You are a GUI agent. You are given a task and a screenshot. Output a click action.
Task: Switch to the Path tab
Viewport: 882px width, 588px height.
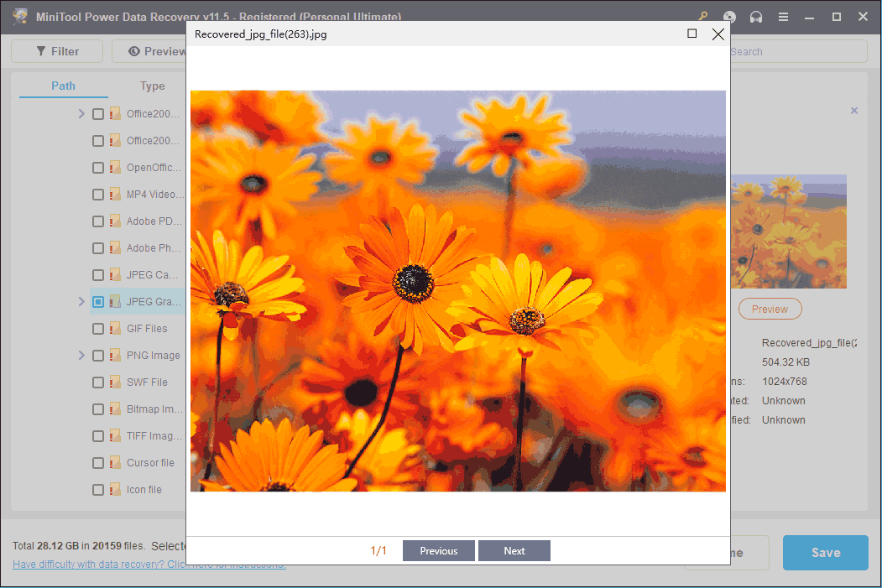tap(63, 86)
